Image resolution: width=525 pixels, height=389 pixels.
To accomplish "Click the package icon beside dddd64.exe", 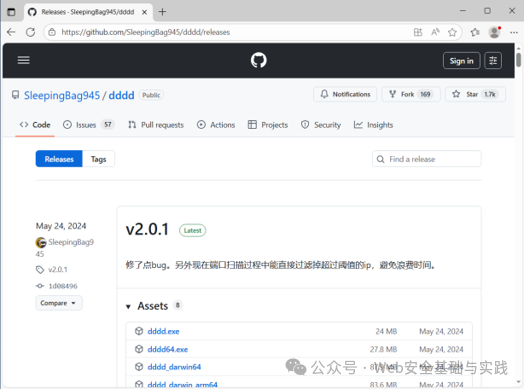I will [x=139, y=349].
